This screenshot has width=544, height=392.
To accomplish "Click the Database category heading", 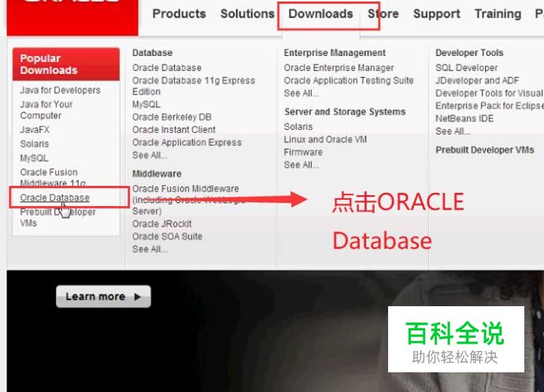I will [x=152, y=53].
